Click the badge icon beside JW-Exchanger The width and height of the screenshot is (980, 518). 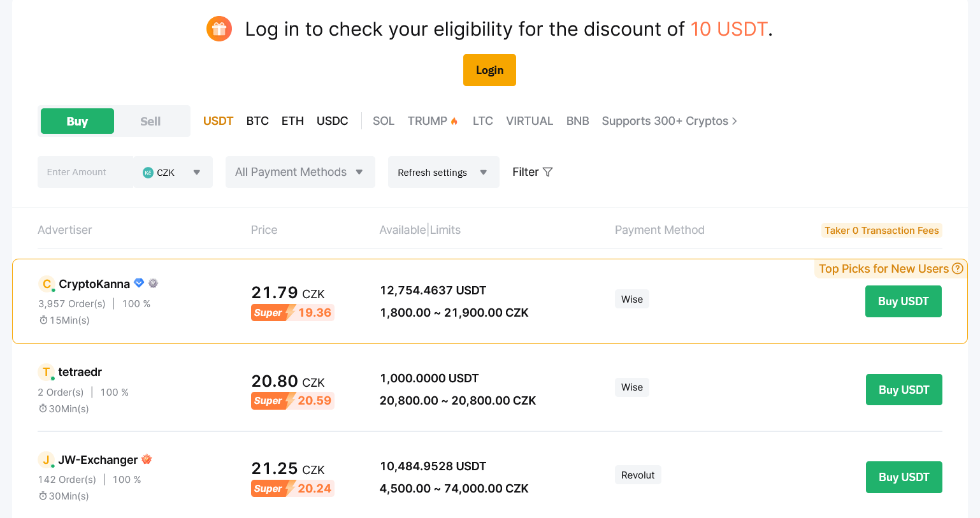tap(147, 459)
